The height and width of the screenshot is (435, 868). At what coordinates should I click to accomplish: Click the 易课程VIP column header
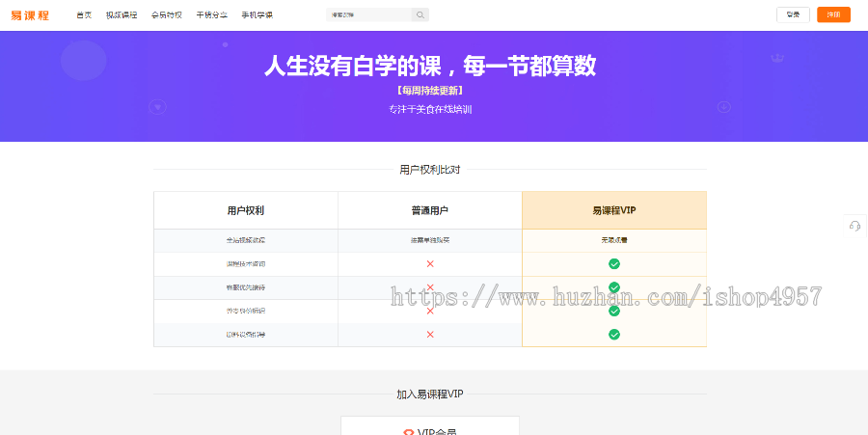[614, 210]
